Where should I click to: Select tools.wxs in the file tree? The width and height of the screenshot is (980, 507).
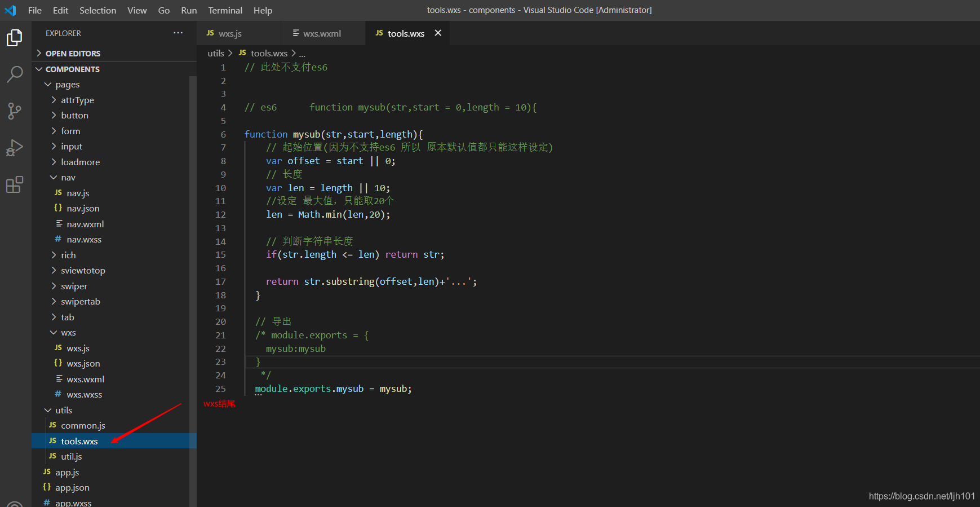pos(114,441)
